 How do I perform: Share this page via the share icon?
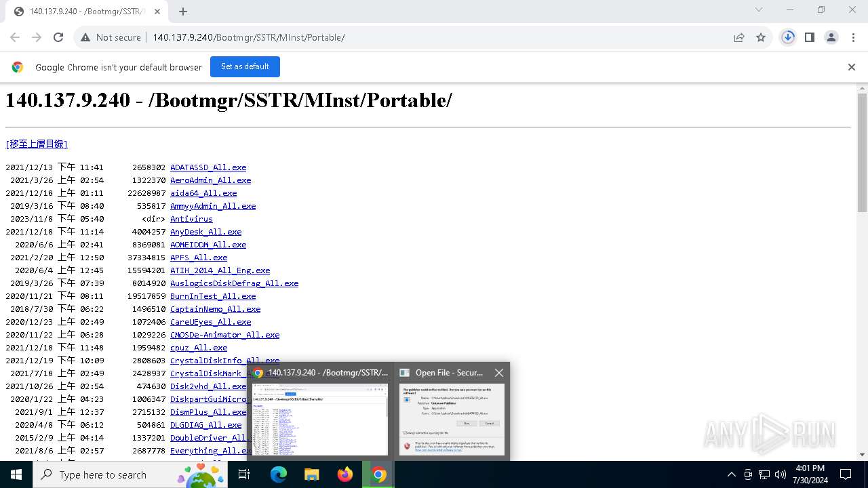click(x=739, y=37)
